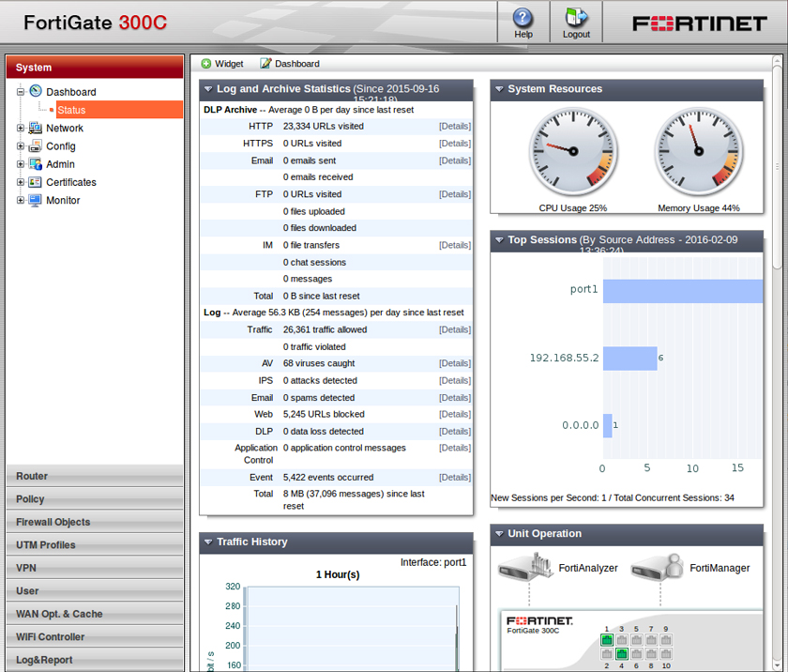This screenshot has width=788, height=672.
Task: Click the port1 bar in Top Sessions
Action: point(683,291)
